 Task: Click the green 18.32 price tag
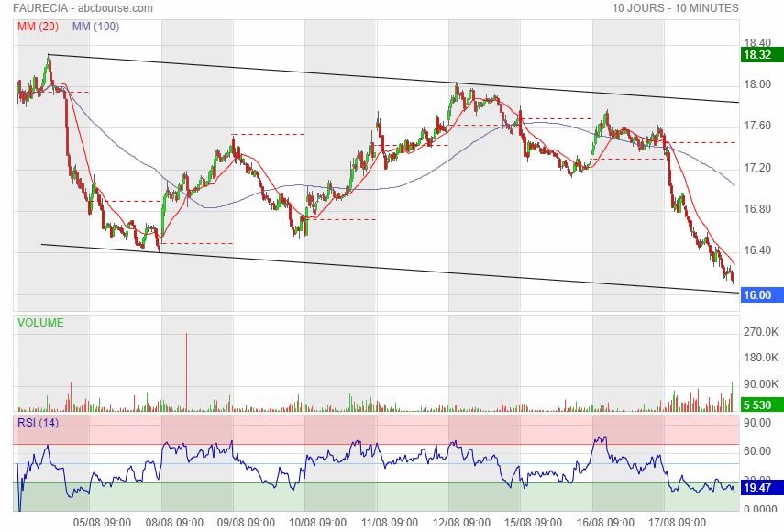click(762, 54)
